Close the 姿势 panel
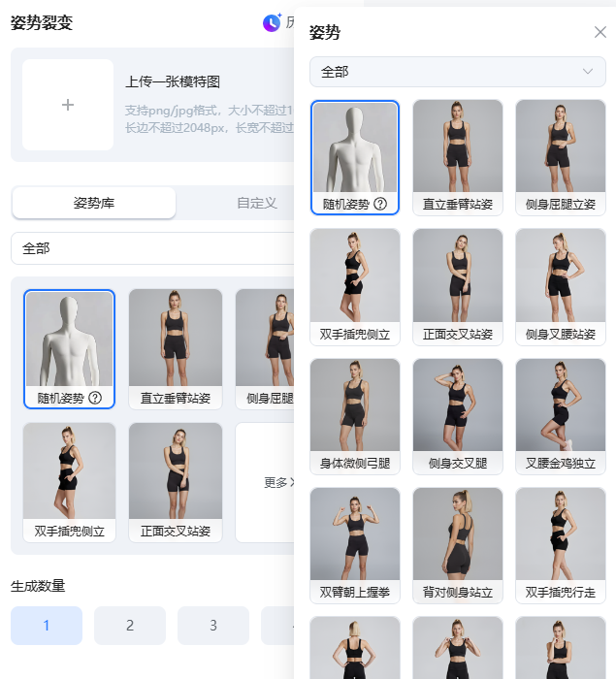 600,32
